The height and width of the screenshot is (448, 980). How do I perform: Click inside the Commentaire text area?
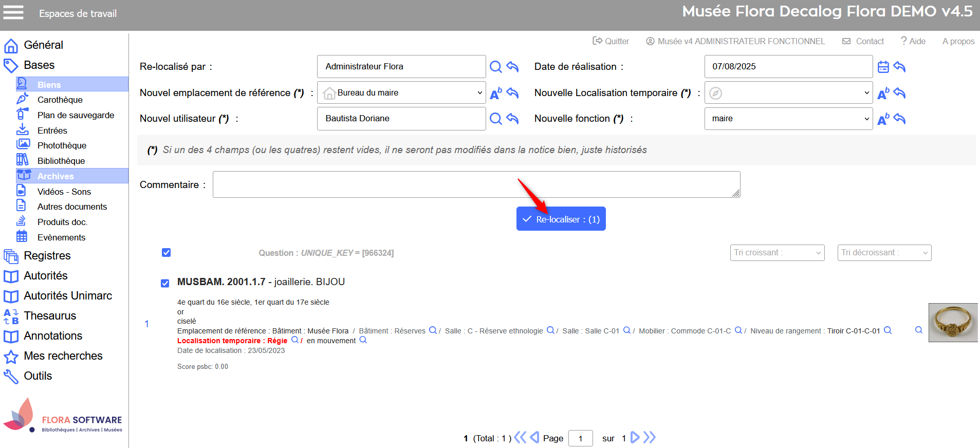point(476,184)
